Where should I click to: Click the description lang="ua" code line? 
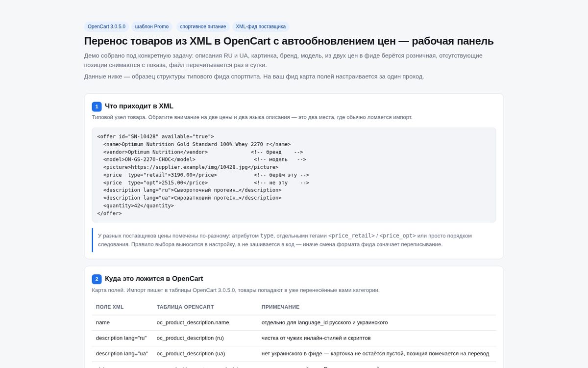click(x=192, y=198)
